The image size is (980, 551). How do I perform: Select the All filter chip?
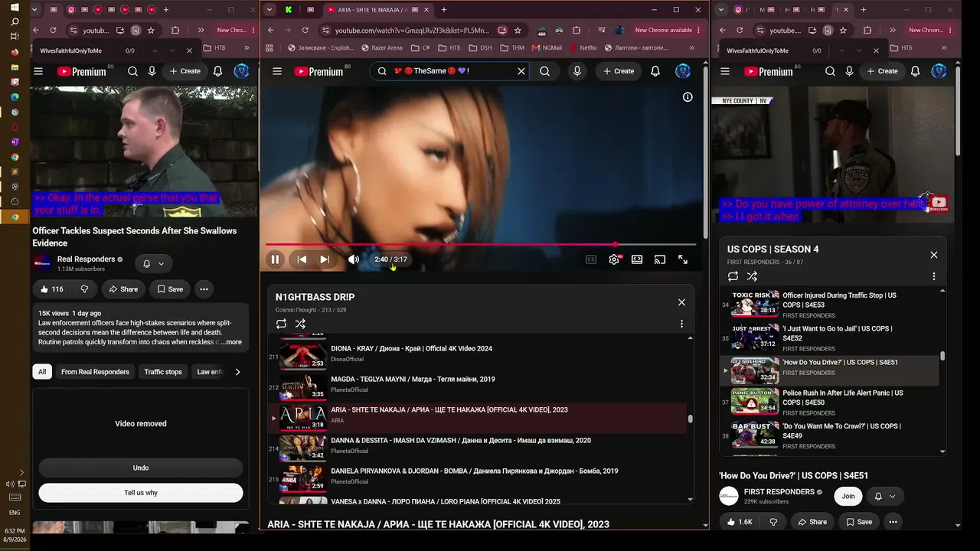[x=42, y=372]
